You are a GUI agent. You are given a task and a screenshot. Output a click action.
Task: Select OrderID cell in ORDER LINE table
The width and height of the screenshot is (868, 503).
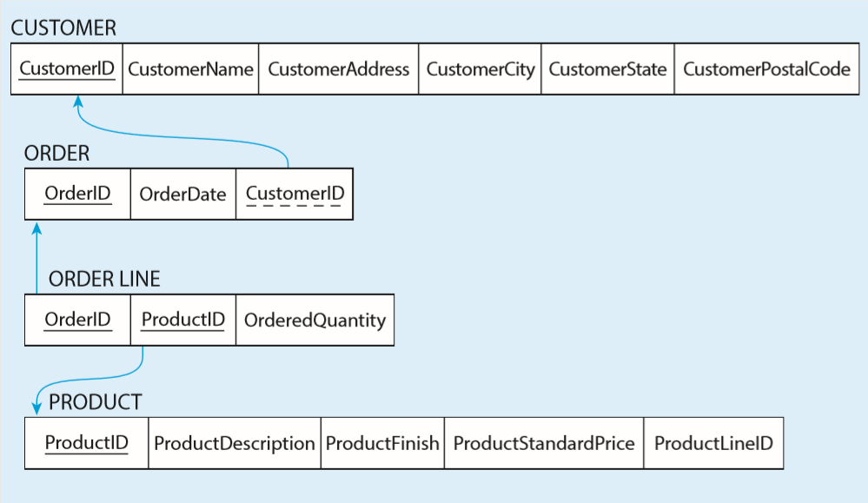pyautogui.click(x=77, y=321)
